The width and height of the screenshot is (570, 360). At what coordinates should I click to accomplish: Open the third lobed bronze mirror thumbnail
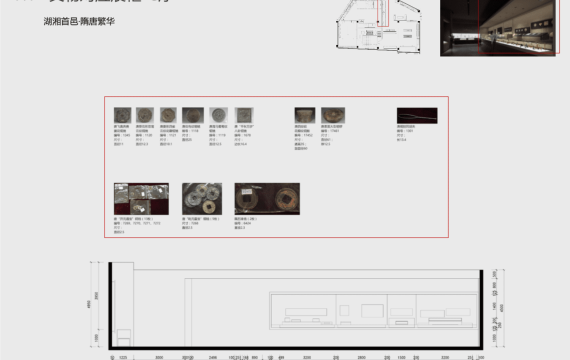[168, 115]
